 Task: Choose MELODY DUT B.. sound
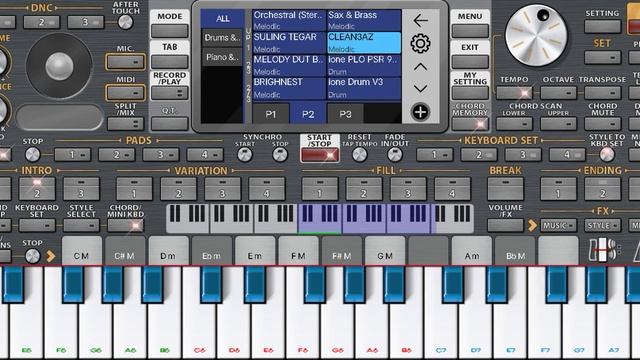point(289,65)
